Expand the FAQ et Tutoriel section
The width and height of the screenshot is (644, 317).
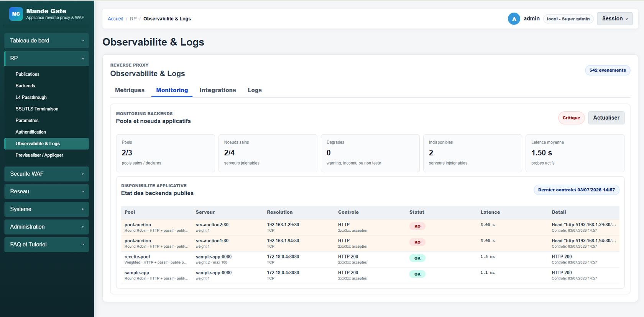pos(47,244)
